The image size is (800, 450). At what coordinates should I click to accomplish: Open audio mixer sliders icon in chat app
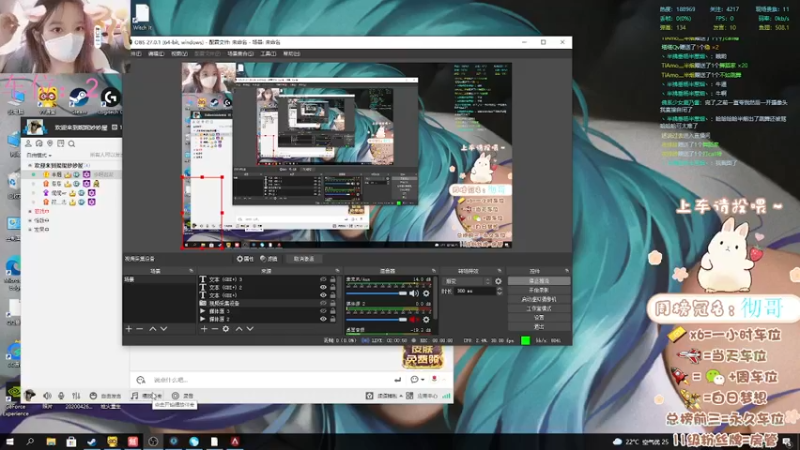[x=76, y=396]
